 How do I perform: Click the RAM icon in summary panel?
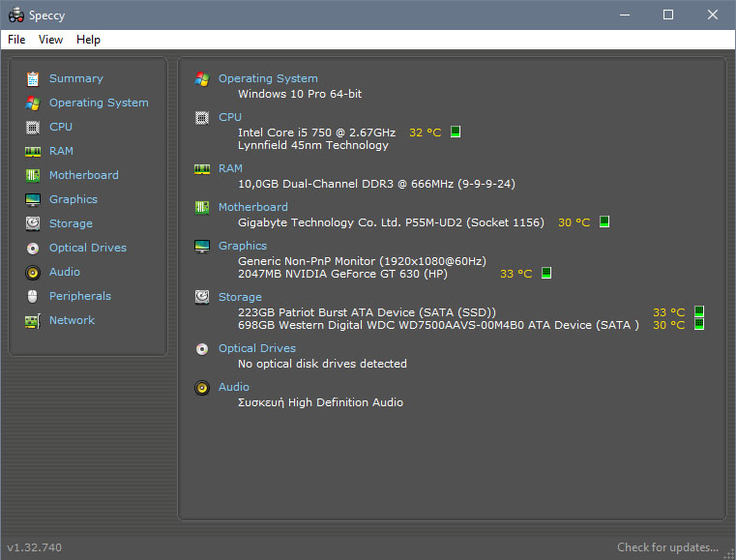click(x=202, y=169)
